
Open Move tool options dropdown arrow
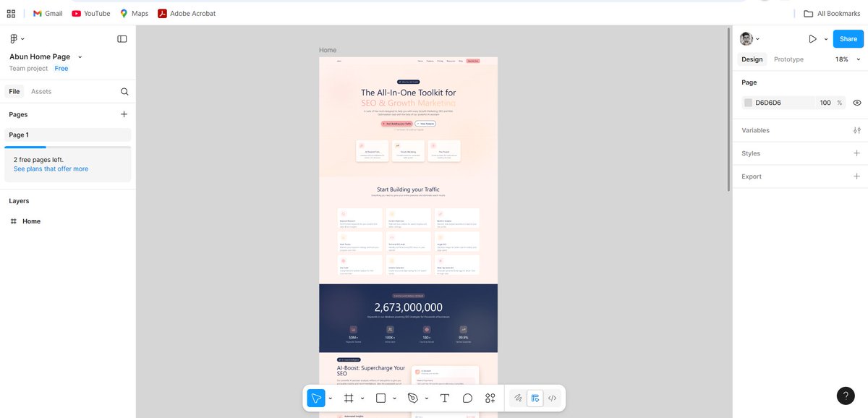point(331,398)
